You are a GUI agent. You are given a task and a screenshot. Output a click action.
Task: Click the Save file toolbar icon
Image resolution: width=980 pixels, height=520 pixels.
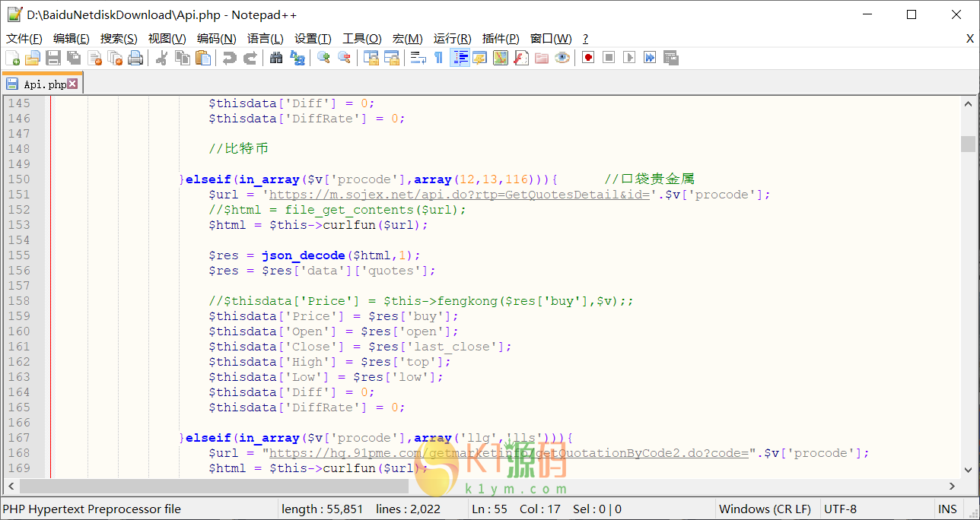click(x=53, y=58)
